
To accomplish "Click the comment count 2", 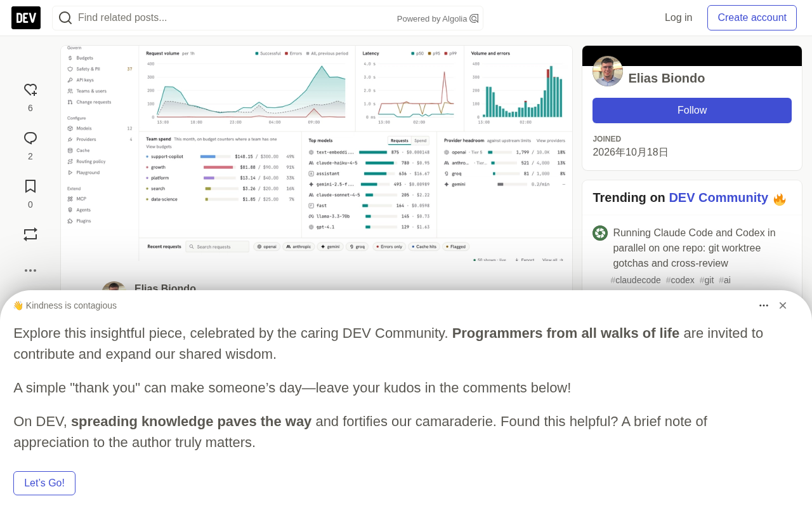I will point(30,156).
